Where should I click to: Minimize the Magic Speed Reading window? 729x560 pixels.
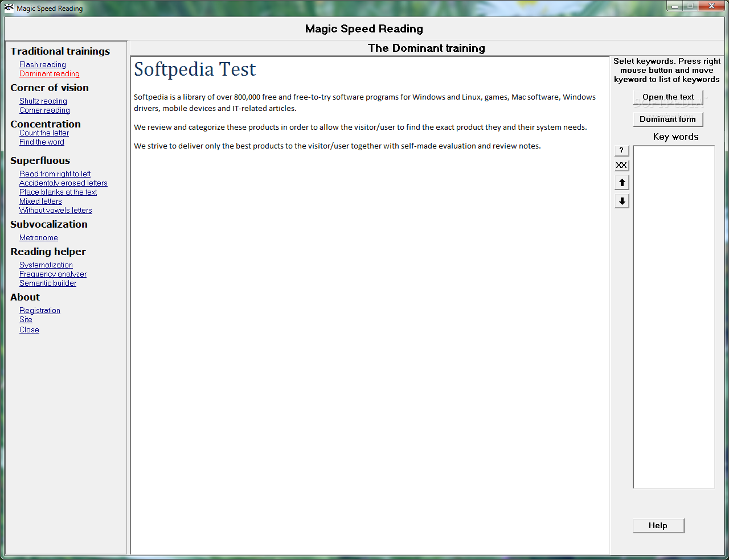pyautogui.click(x=675, y=6)
